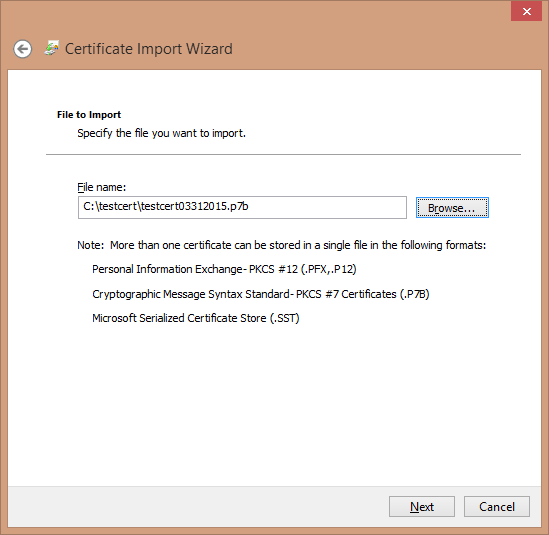Proceed with the Next button
The image size is (549, 535).
[x=422, y=506]
